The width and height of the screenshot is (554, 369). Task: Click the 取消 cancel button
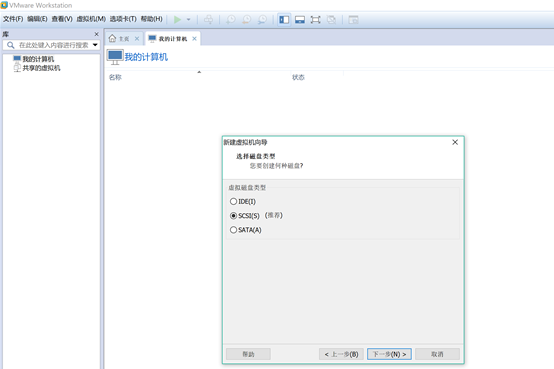(437, 354)
